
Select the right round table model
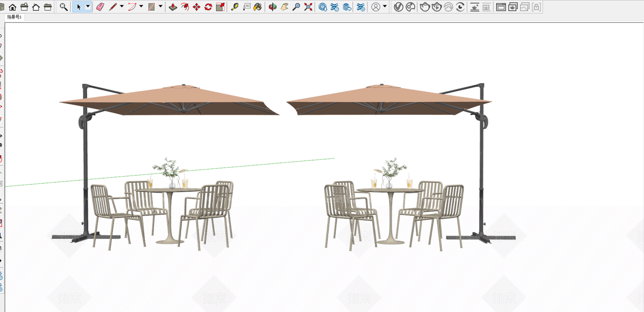tap(390, 216)
